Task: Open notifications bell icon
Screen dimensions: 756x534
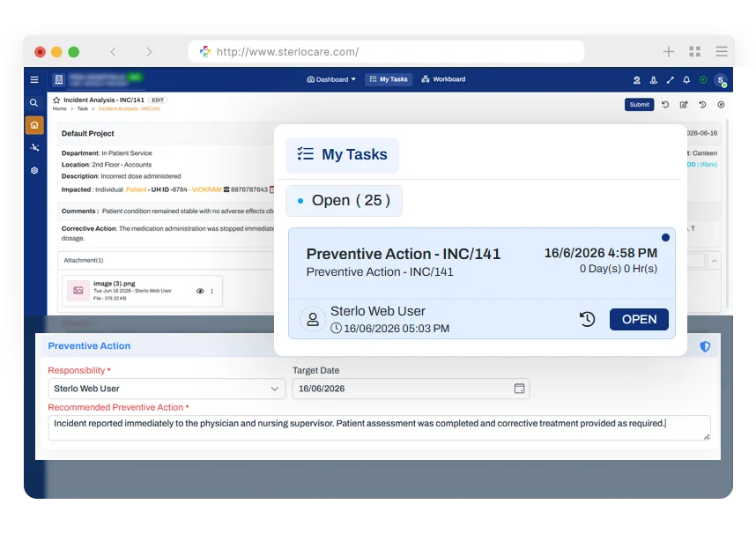Action: click(x=686, y=80)
